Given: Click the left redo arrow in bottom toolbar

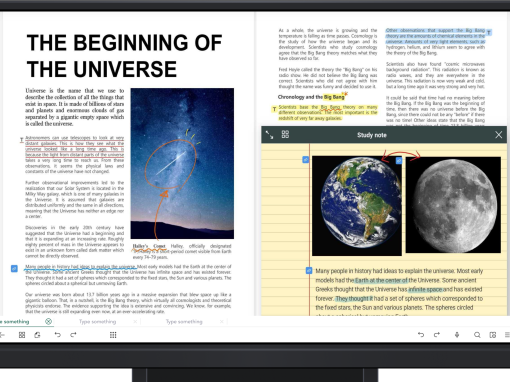Looking at the screenshot, I should point(73,334).
